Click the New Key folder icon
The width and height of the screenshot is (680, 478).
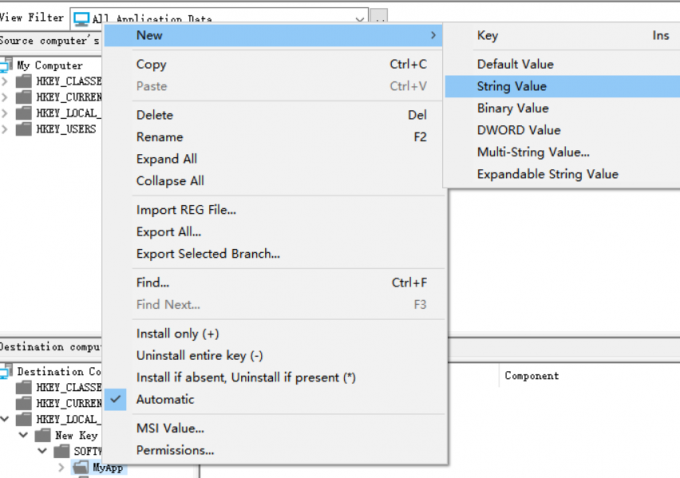click(43, 435)
